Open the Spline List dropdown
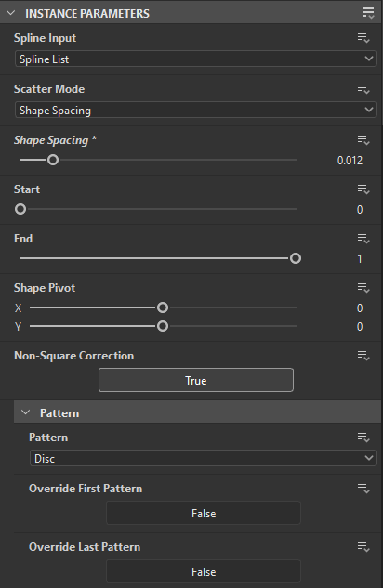The height and width of the screenshot is (588, 383). tap(196, 59)
